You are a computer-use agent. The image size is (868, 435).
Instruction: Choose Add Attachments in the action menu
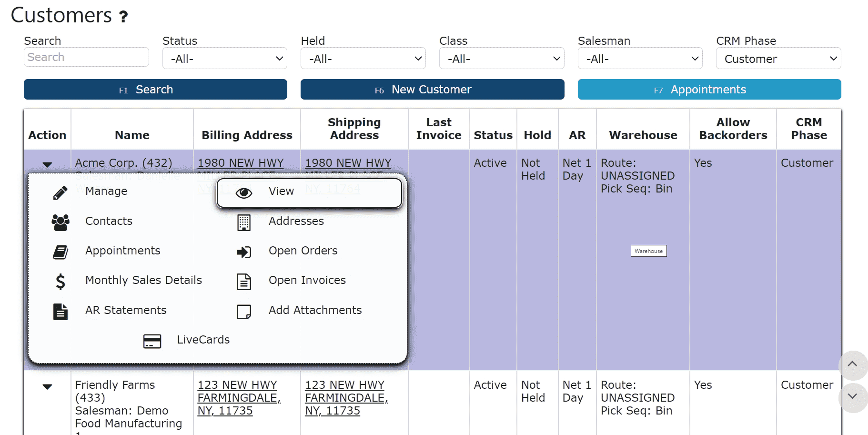[x=315, y=310]
